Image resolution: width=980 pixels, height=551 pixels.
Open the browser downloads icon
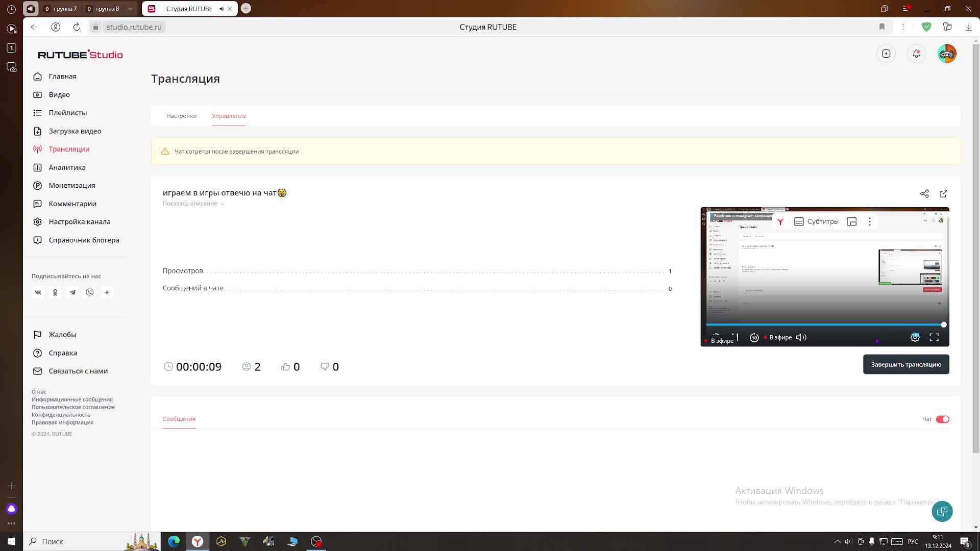click(968, 27)
